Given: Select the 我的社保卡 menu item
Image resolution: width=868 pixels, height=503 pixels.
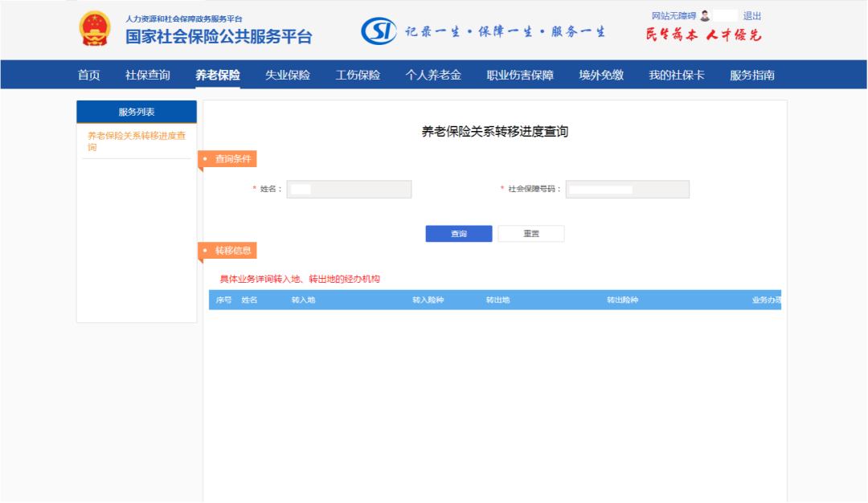Looking at the screenshot, I should (677, 75).
